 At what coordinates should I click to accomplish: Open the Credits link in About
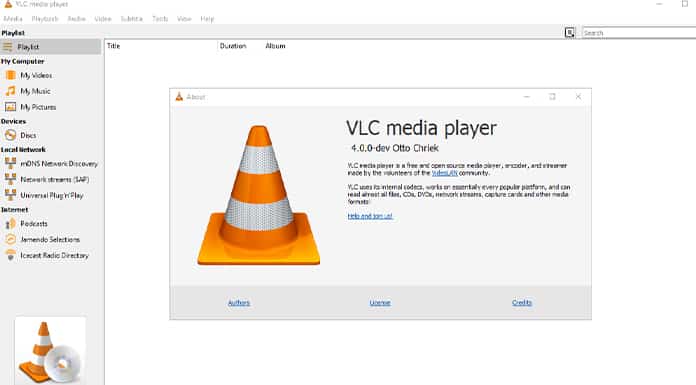tap(522, 302)
